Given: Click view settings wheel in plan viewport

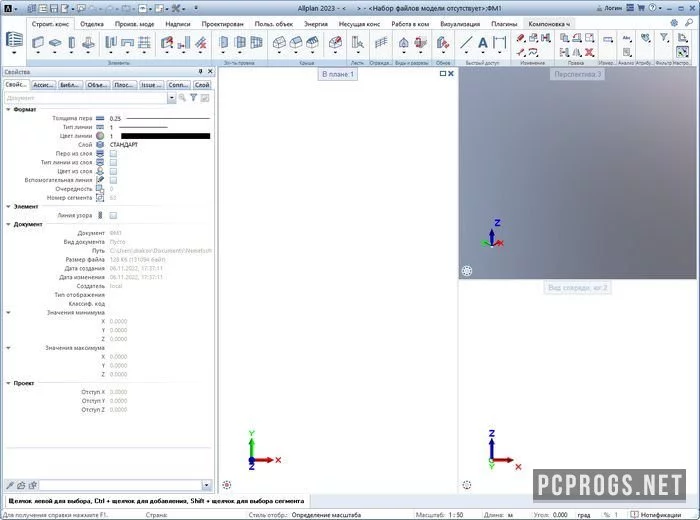Looking at the screenshot, I should [227, 485].
